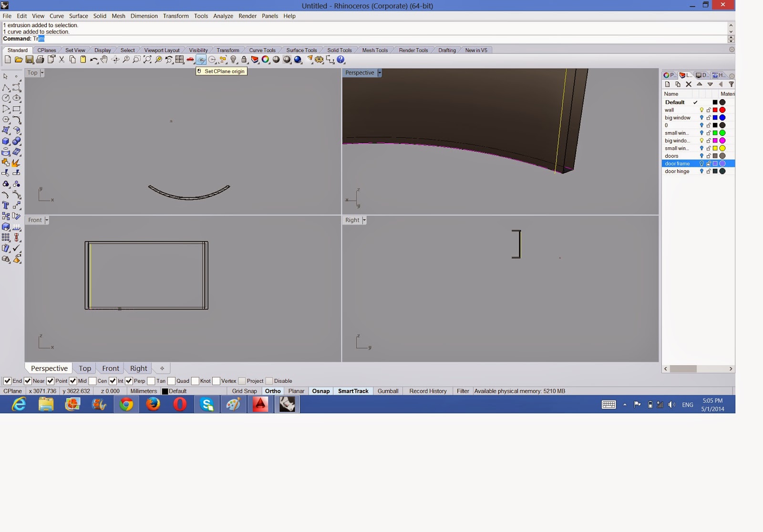Click the blue Render sphere icon
Screen dimensions: 763x532
pos(298,60)
